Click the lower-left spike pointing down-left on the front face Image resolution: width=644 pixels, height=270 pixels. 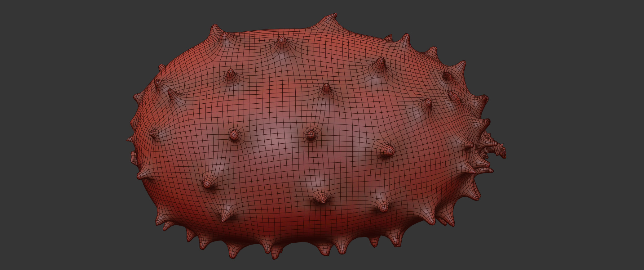(208, 182)
